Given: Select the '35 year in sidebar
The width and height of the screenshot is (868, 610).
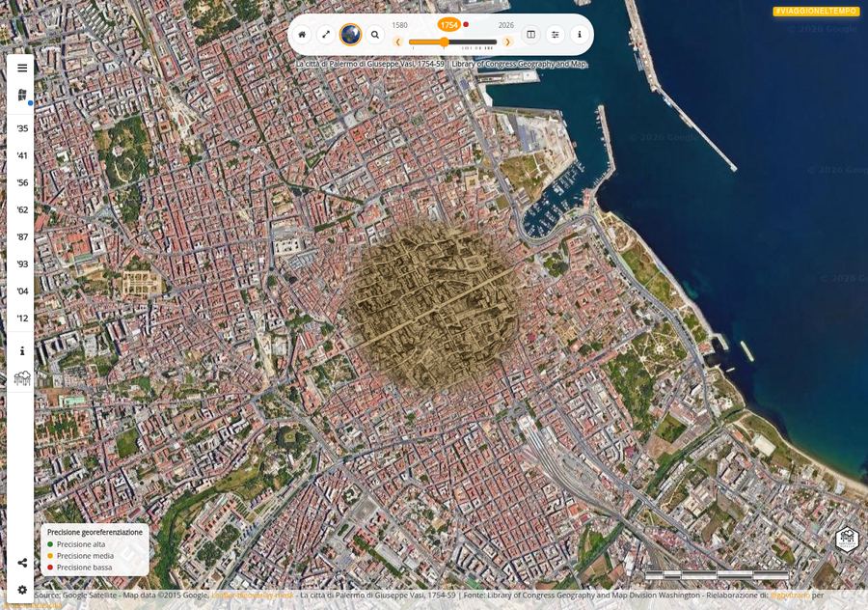Looking at the screenshot, I should pyautogui.click(x=22, y=128).
